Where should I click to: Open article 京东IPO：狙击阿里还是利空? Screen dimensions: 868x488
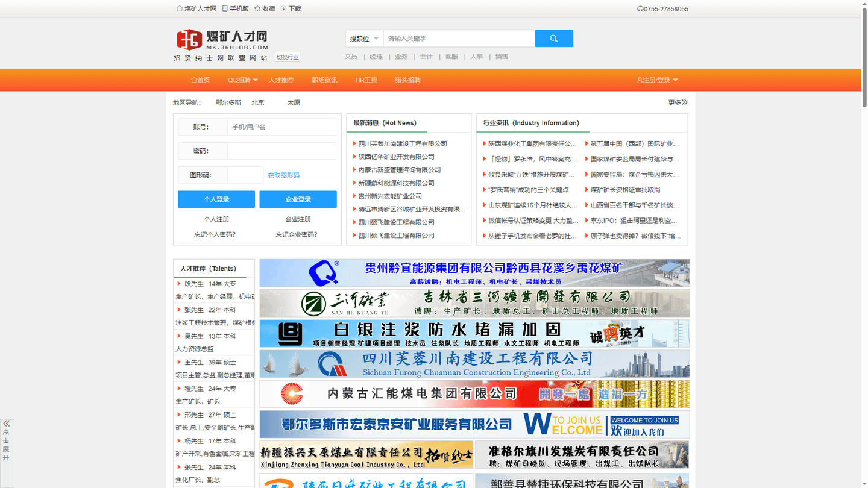[634, 221]
